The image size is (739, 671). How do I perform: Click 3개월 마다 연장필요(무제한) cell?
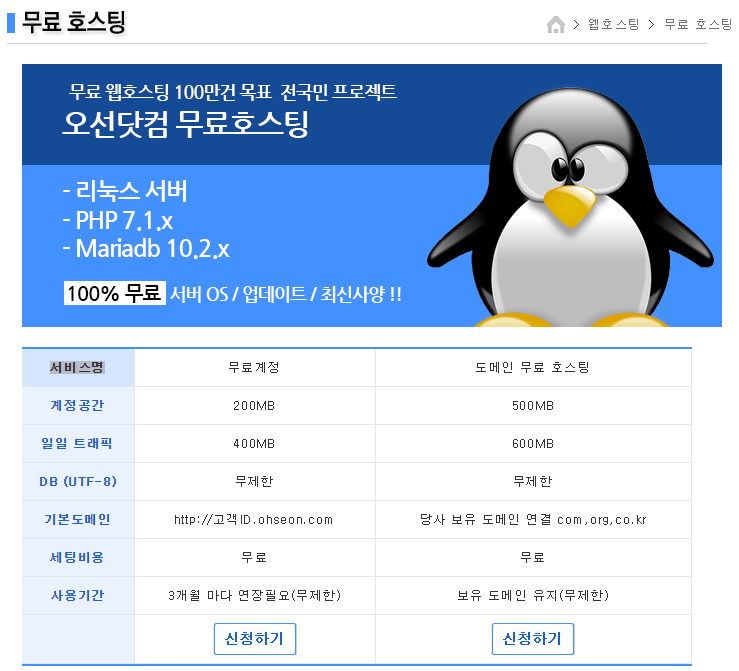click(x=255, y=596)
